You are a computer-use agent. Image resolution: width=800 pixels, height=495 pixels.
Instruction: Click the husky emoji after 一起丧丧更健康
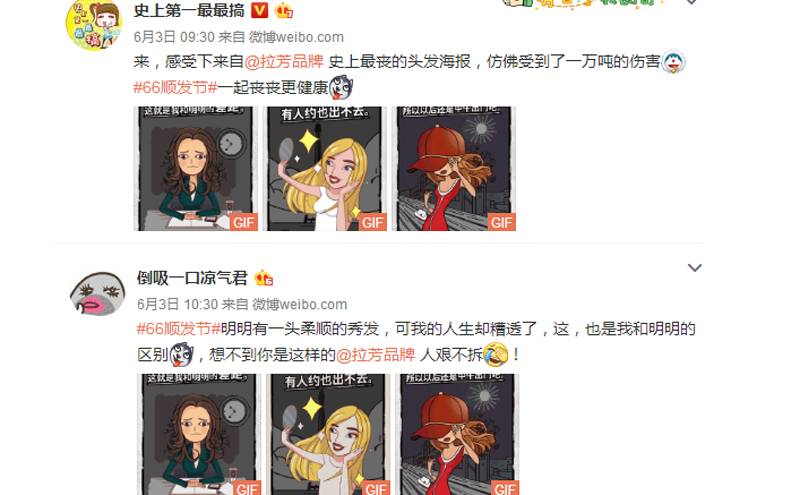341,87
